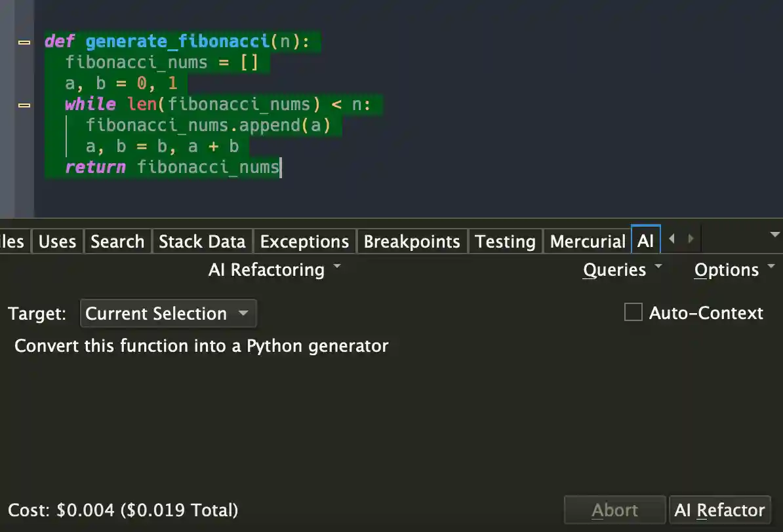Go to the Breakpoints tab
The height and width of the screenshot is (532, 783).
412,241
